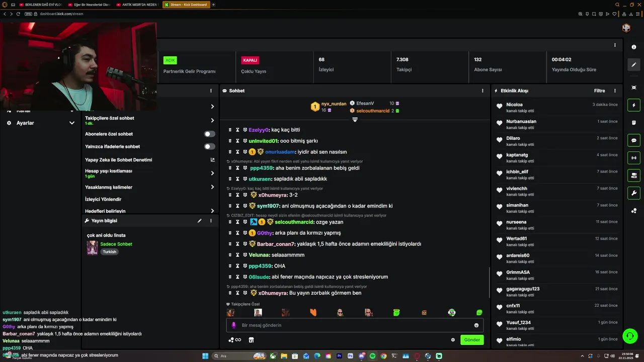Click the Sadece Sohbet category thumbnail
Screen dimensions: 644x362
(x=92, y=248)
